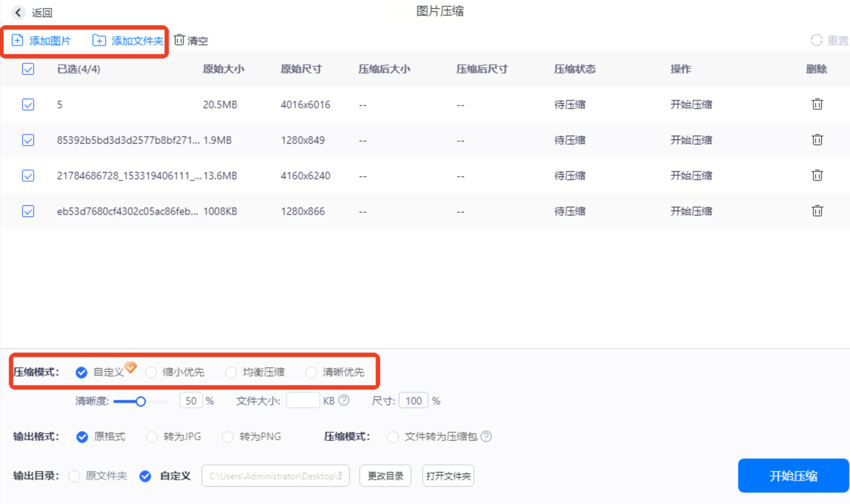Screen dimensions: 850x504
Task: Click the clarity slider handle
Action: (x=140, y=401)
